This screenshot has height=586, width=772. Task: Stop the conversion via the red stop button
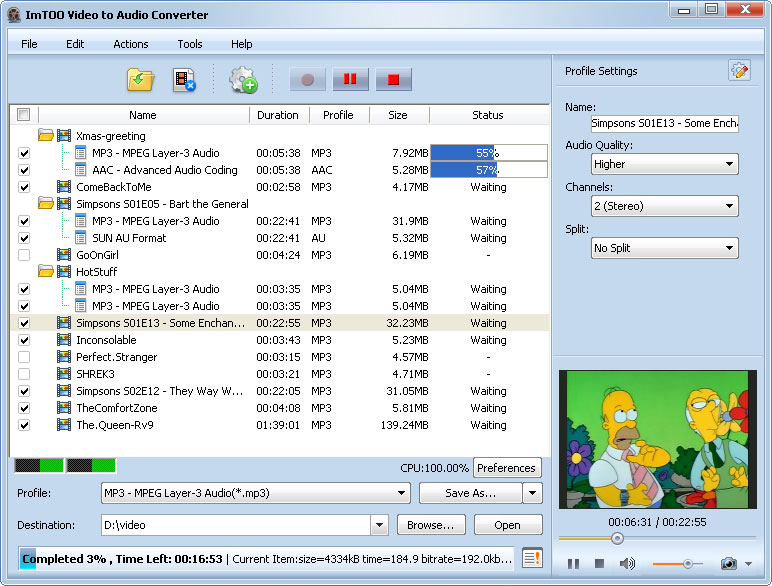click(x=393, y=79)
